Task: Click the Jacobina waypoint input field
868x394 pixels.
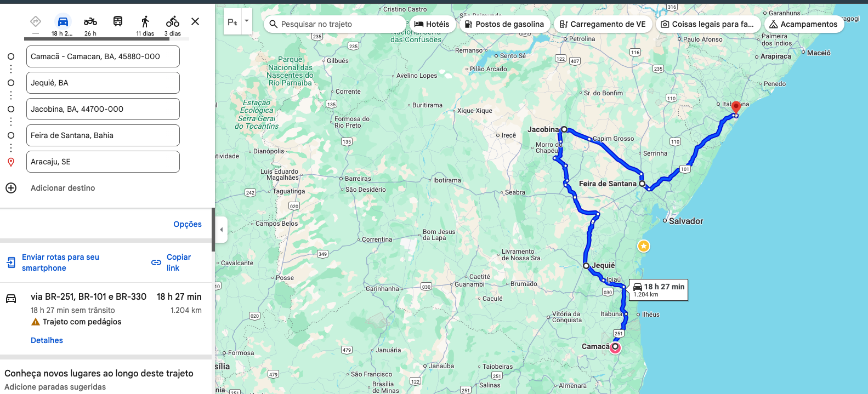Action: [x=103, y=109]
